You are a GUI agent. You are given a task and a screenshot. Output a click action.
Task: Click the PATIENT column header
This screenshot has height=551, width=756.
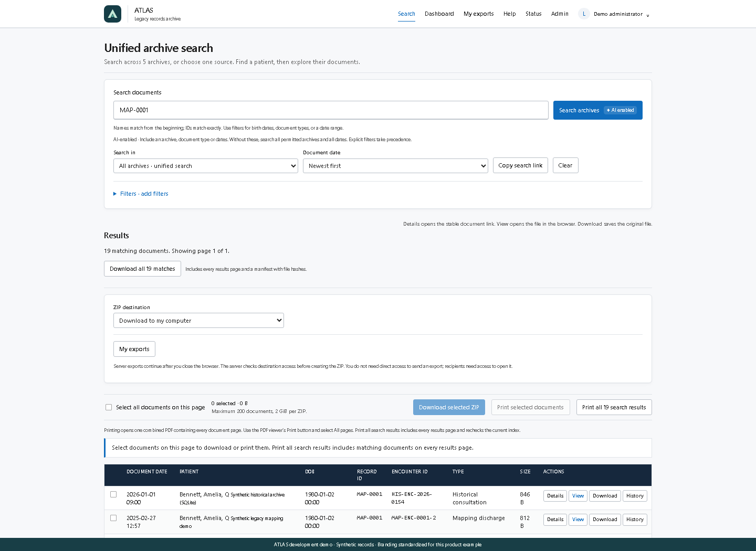189,472
